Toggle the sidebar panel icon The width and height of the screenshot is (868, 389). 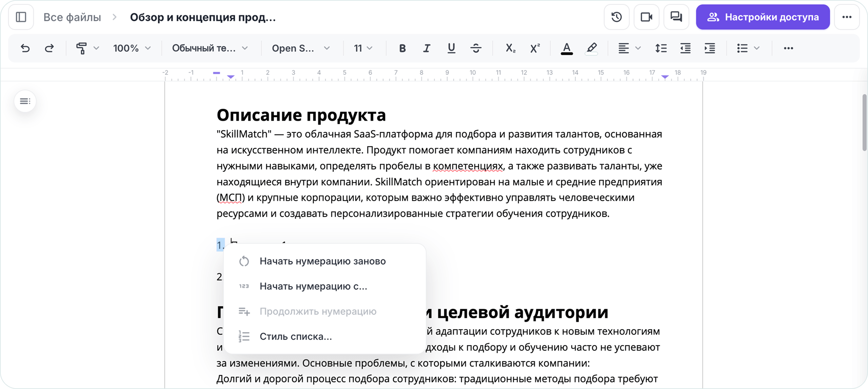pos(21,17)
